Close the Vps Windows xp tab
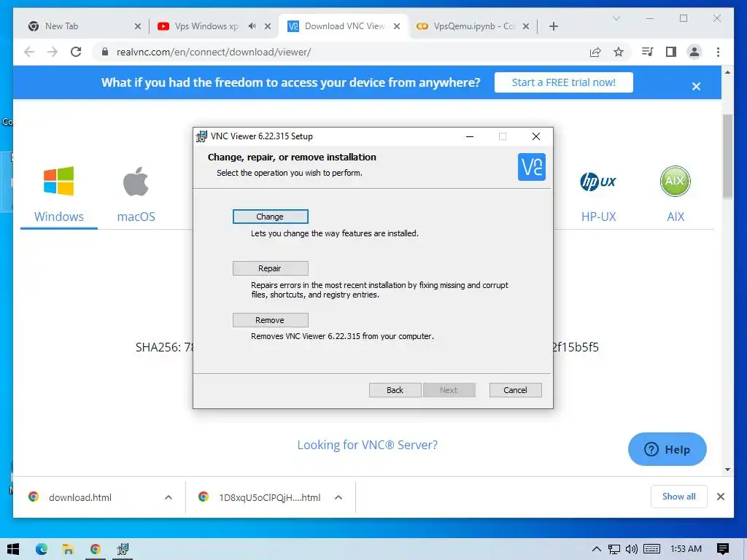 click(x=268, y=26)
